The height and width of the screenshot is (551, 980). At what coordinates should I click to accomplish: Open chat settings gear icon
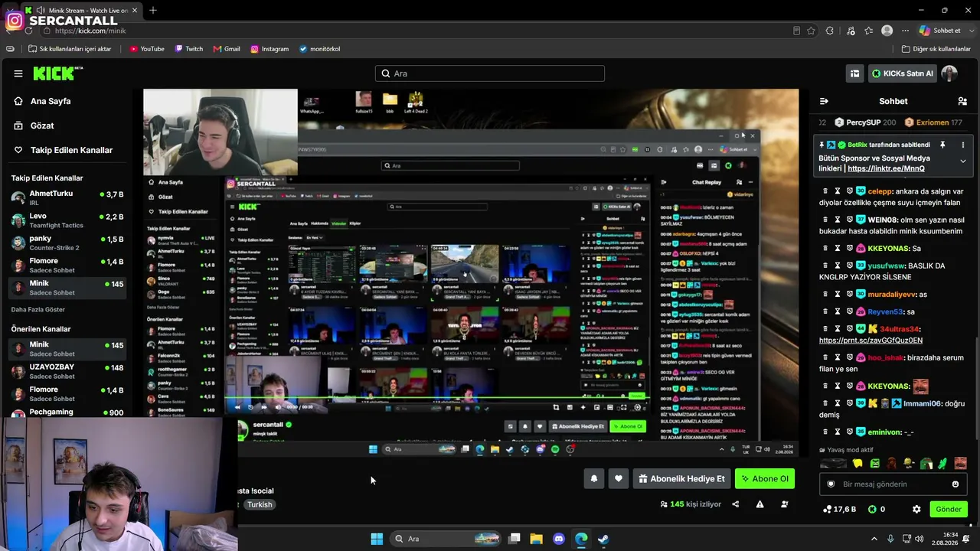916,509
